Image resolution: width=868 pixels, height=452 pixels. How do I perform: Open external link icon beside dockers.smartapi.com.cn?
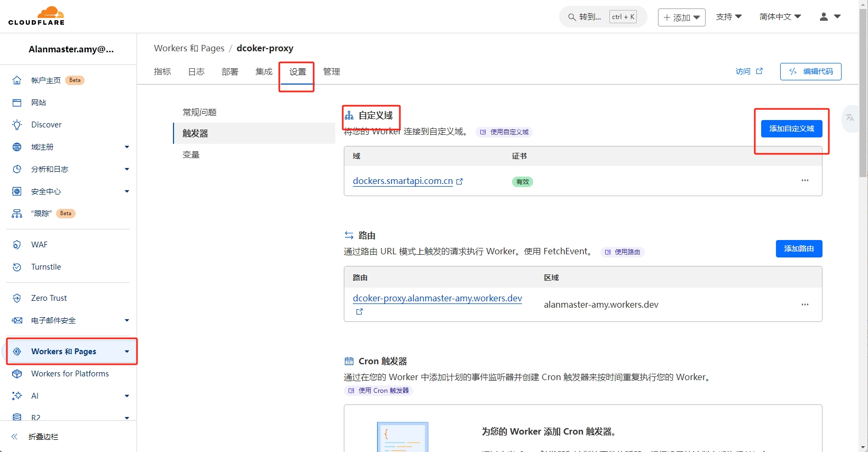click(x=460, y=181)
